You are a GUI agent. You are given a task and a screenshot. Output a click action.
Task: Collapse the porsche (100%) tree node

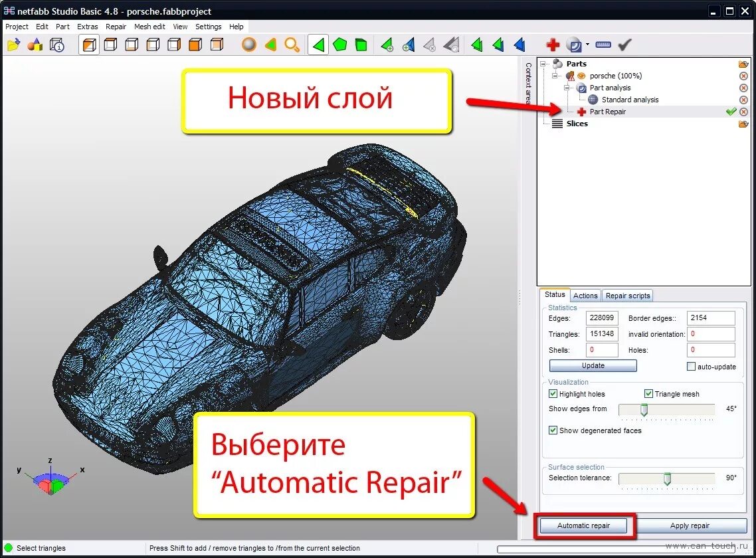point(555,76)
